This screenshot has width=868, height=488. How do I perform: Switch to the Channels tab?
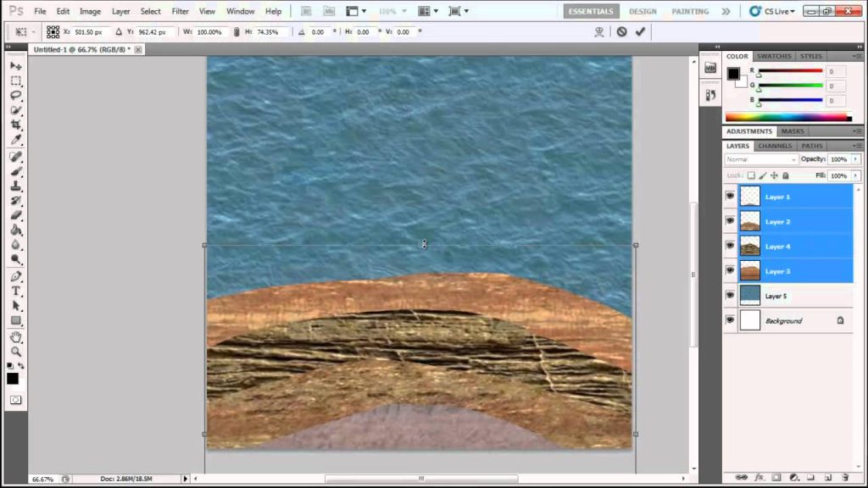point(775,146)
